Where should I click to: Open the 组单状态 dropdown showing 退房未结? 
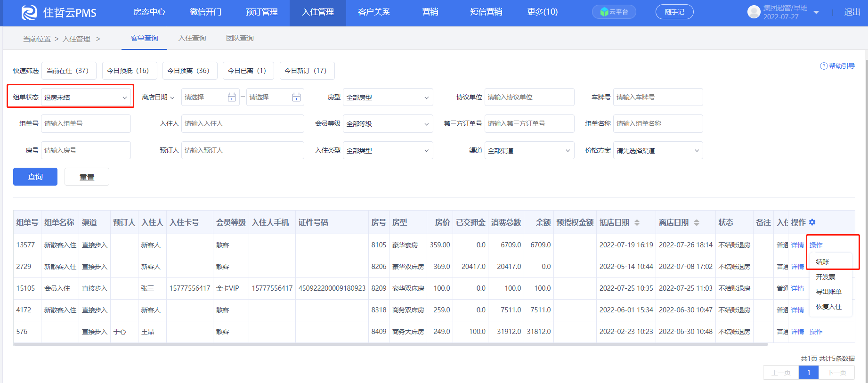[86, 97]
